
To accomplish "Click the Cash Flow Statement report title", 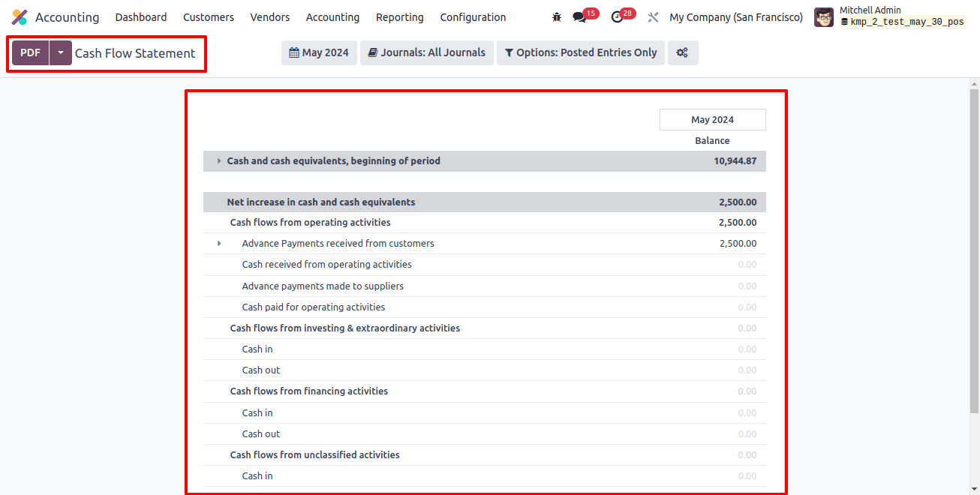I will click(135, 53).
